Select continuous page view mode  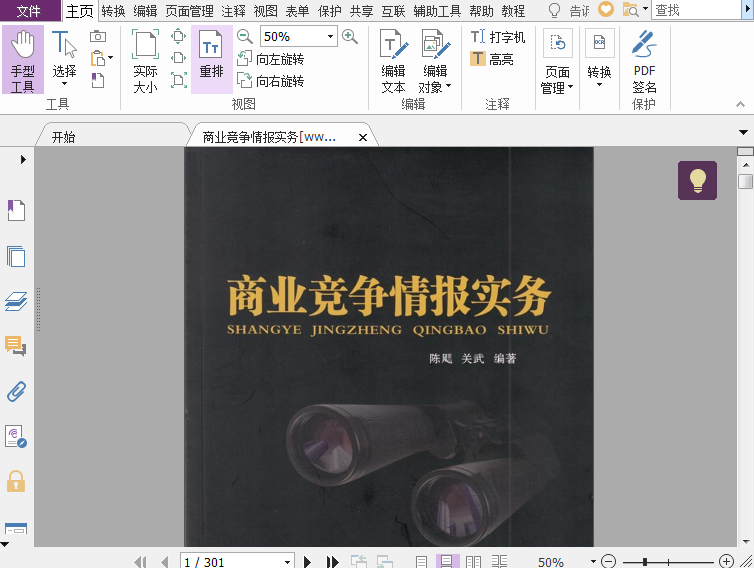pos(447,562)
